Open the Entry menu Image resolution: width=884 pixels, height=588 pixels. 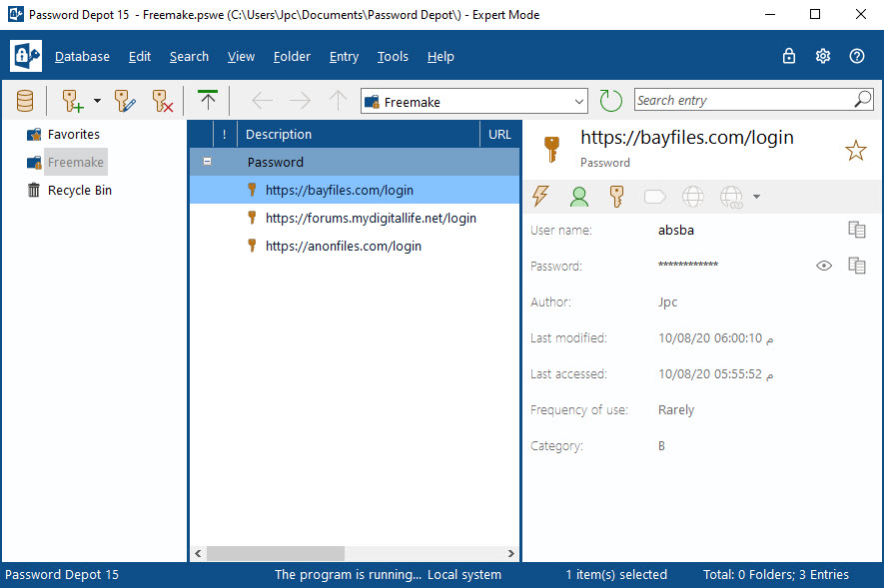pyautogui.click(x=344, y=56)
